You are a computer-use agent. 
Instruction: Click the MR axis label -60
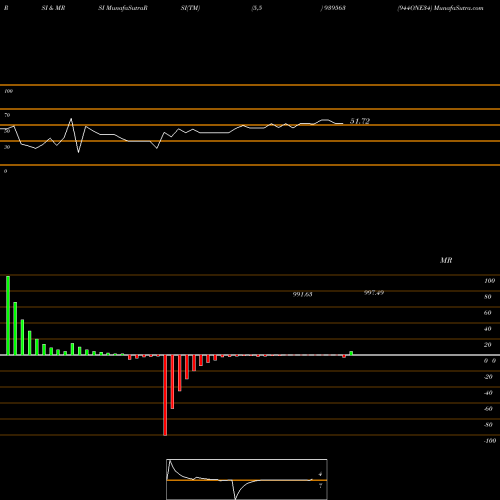(x=488, y=409)
